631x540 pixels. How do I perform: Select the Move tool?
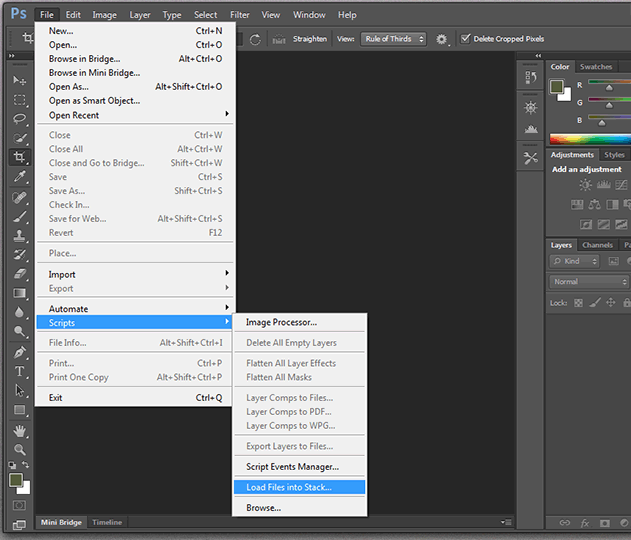[19, 80]
